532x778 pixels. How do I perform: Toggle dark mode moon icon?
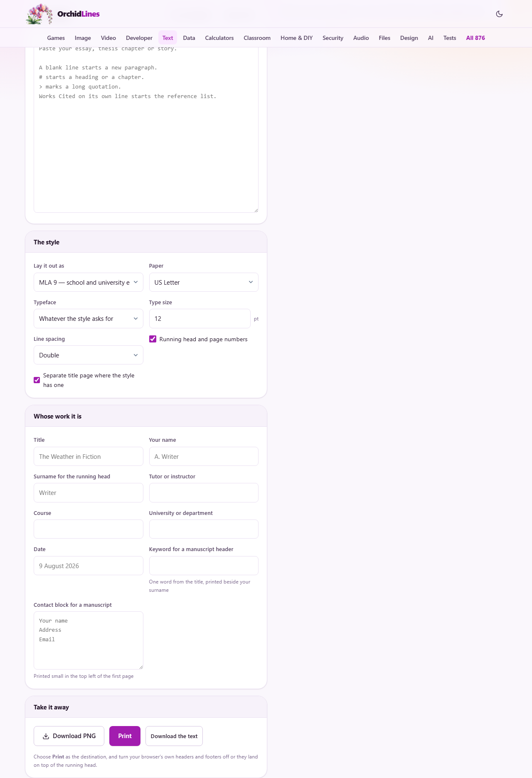[499, 14]
